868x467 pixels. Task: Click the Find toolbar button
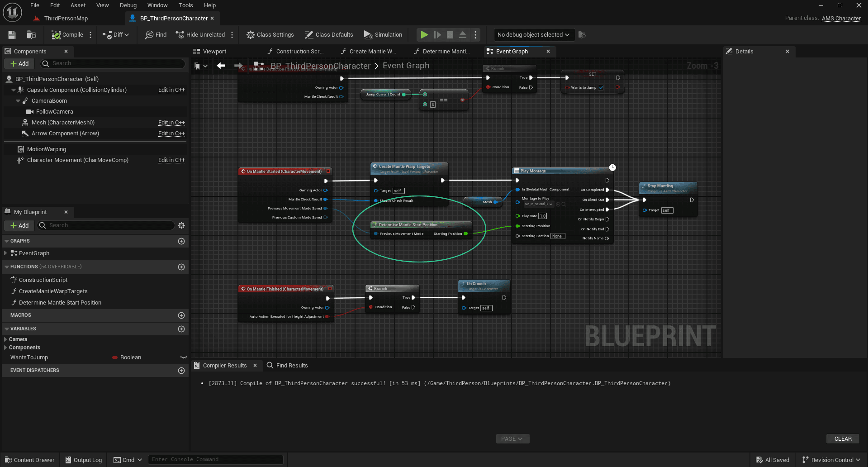pos(156,35)
